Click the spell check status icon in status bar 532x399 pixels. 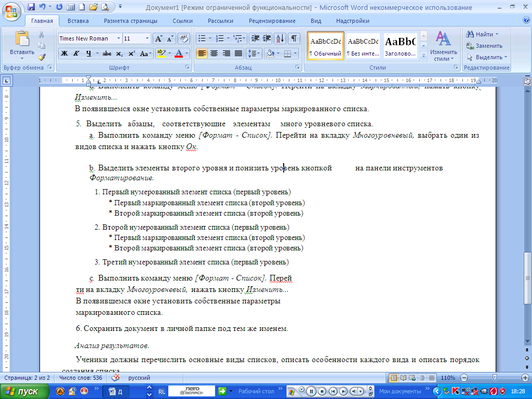(115, 378)
